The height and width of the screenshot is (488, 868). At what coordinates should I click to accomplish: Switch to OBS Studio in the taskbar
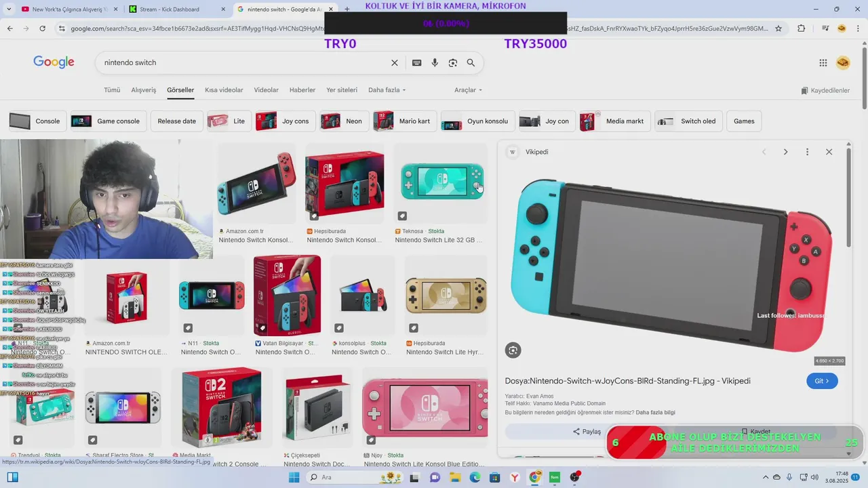[575, 477]
